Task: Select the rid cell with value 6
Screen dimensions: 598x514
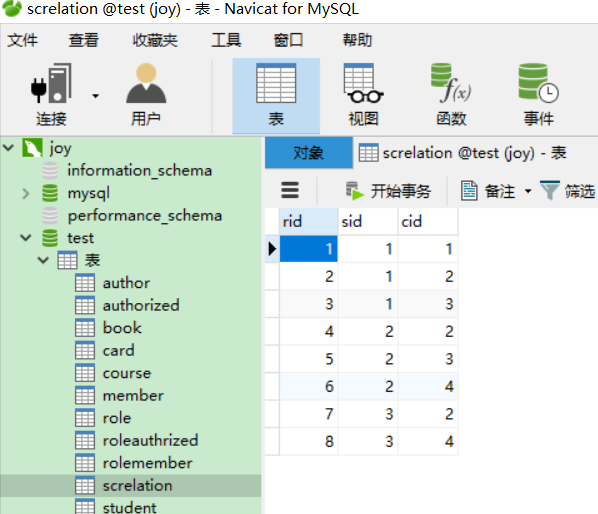Action: coord(309,386)
